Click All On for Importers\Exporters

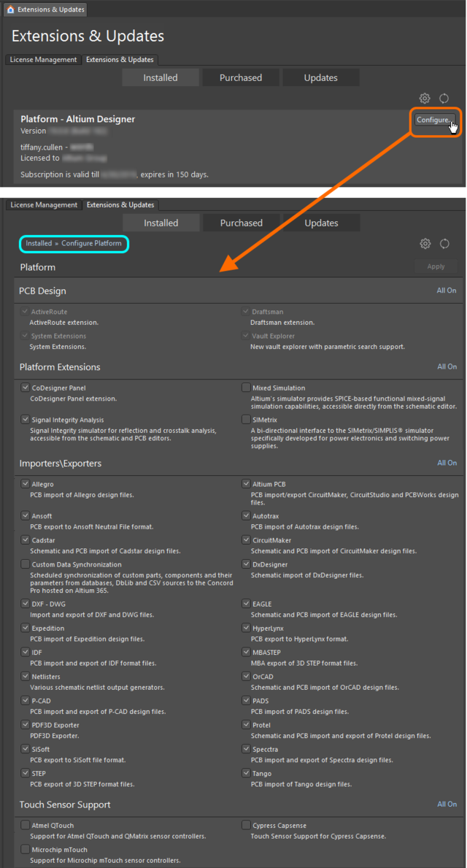tap(447, 462)
